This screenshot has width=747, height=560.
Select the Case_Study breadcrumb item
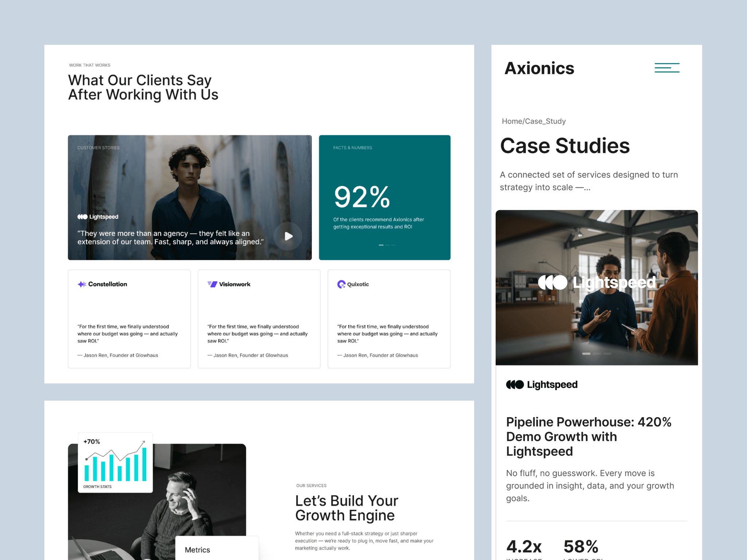(x=545, y=121)
